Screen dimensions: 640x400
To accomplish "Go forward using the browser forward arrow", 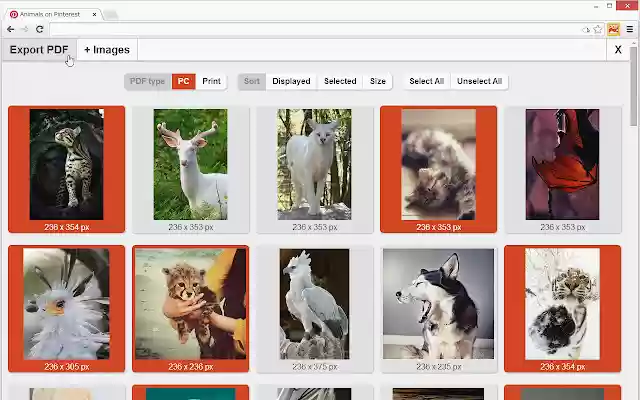I will tap(25, 29).
